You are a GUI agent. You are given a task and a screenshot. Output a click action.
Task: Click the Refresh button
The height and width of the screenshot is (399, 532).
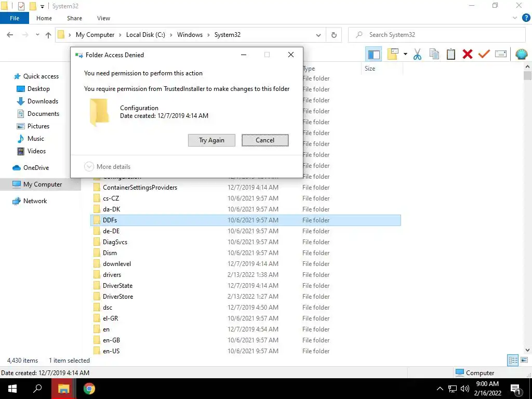pyautogui.click(x=334, y=35)
